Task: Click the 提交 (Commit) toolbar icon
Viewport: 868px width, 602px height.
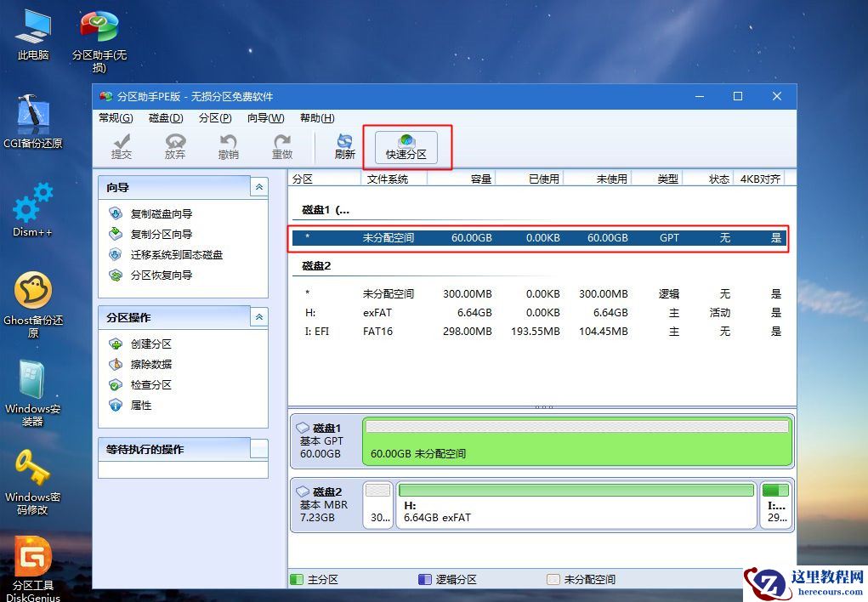Action: point(122,145)
